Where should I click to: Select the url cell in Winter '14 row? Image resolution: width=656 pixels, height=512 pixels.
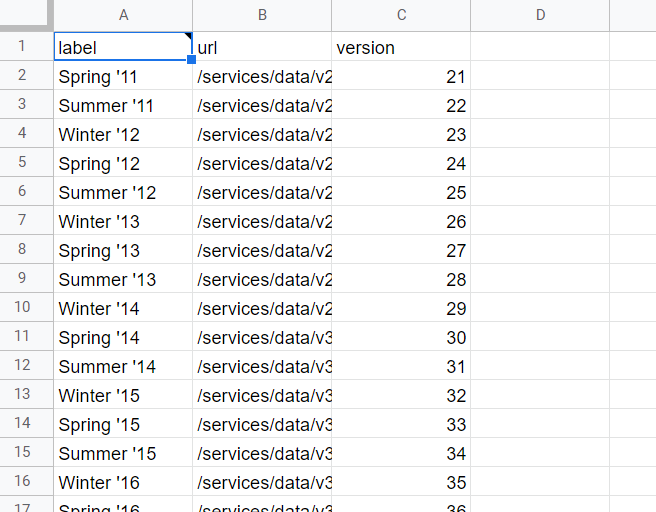(x=262, y=307)
